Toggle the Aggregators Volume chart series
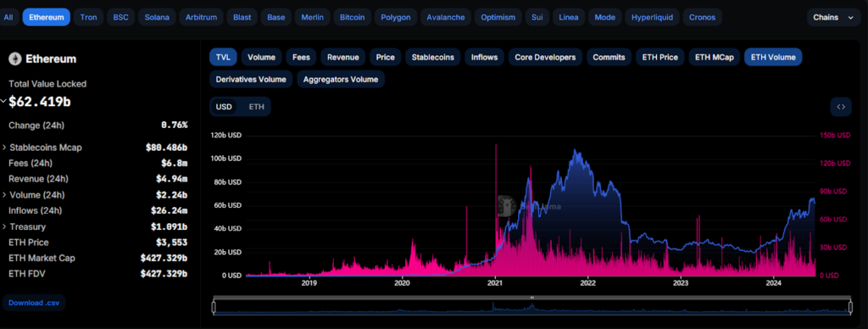The width and height of the screenshot is (868, 329). [341, 79]
